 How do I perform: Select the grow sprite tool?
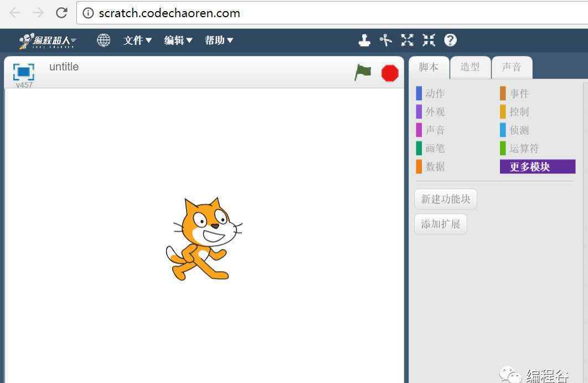click(408, 40)
